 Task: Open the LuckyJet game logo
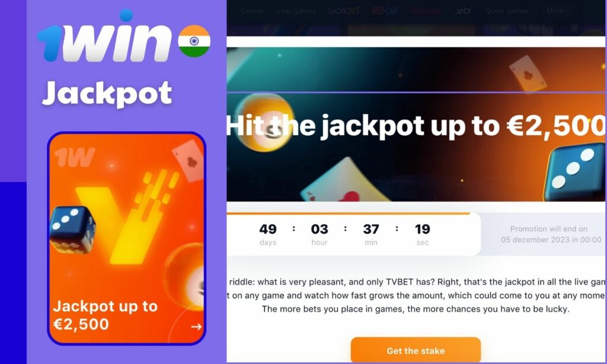[344, 11]
